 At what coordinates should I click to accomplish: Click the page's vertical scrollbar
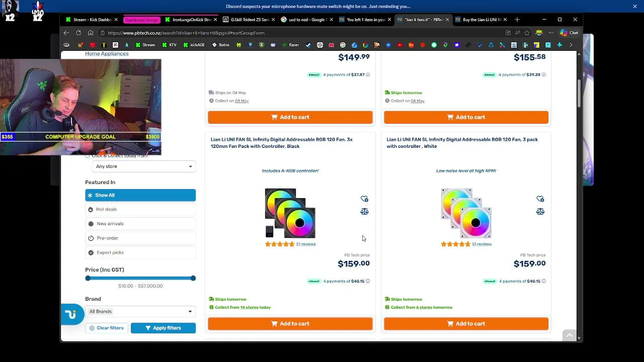coord(579,93)
